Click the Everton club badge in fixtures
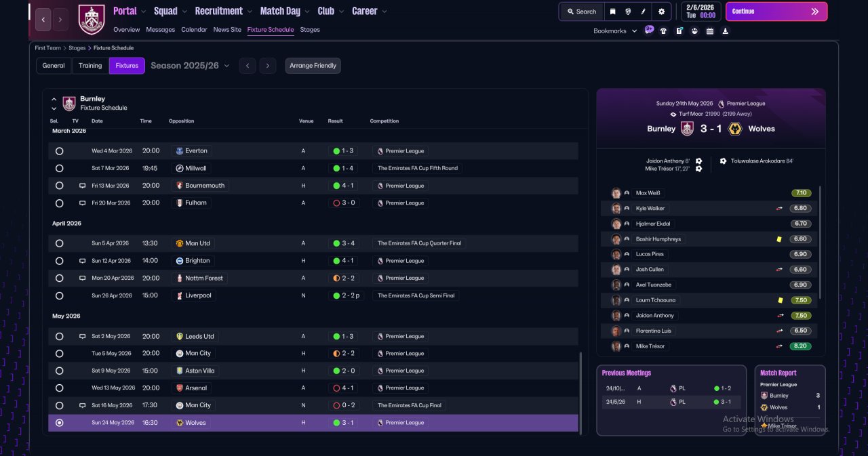868x456 pixels. [179, 151]
